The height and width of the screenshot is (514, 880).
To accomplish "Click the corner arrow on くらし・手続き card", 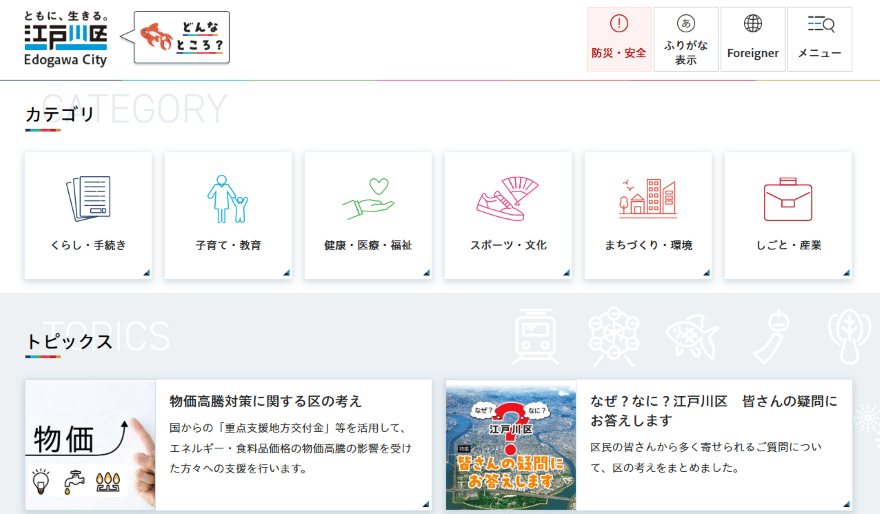I will pyautogui.click(x=146, y=273).
